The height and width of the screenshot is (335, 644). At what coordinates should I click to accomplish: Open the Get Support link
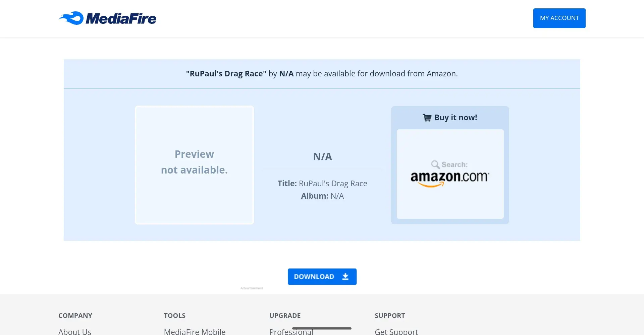[x=396, y=332]
